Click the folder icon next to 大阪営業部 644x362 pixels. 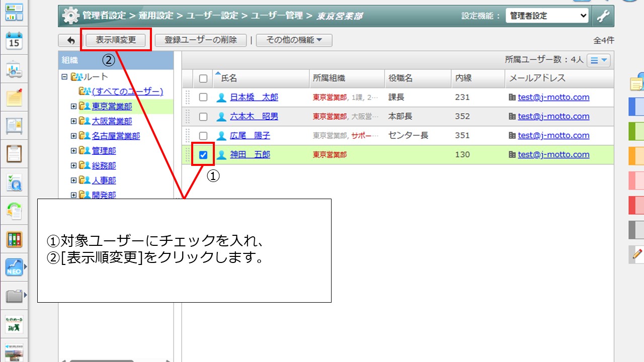84,121
